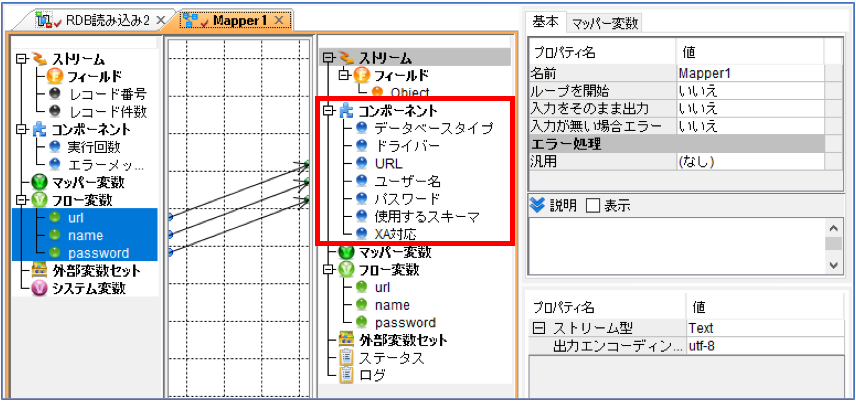Select left flow variable name
The width and height of the screenshot is (856, 401).
pos(84,235)
